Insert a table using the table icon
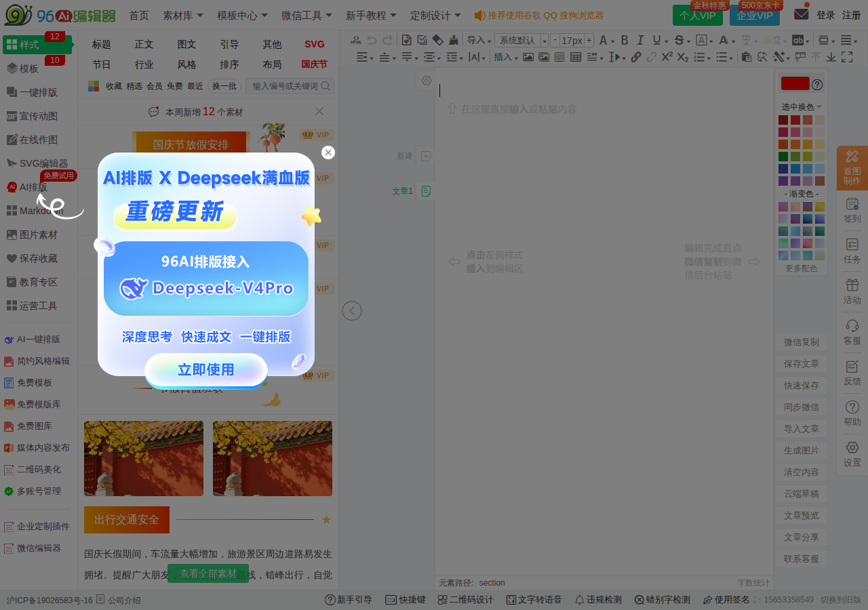 pyautogui.click(x=576, y=57)
